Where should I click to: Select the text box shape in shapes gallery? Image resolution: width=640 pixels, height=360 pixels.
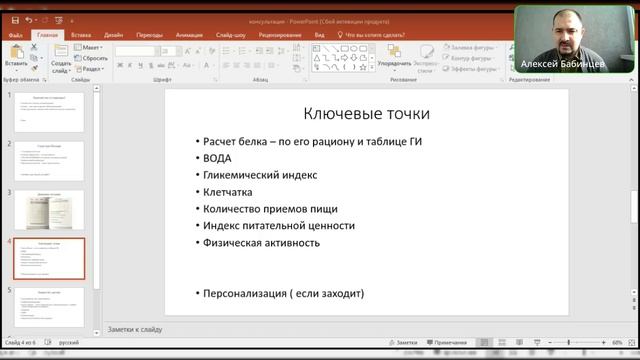click(316, 49)
